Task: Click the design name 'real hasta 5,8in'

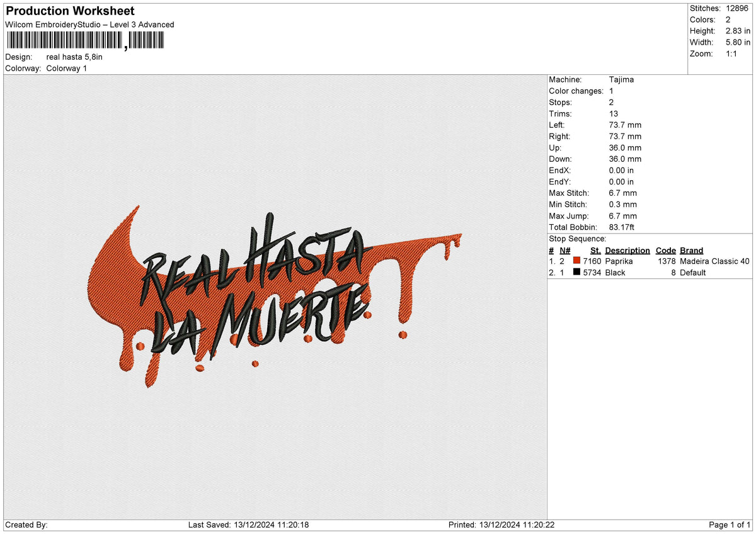Action: pyautogui.click(x=74, y=57)
